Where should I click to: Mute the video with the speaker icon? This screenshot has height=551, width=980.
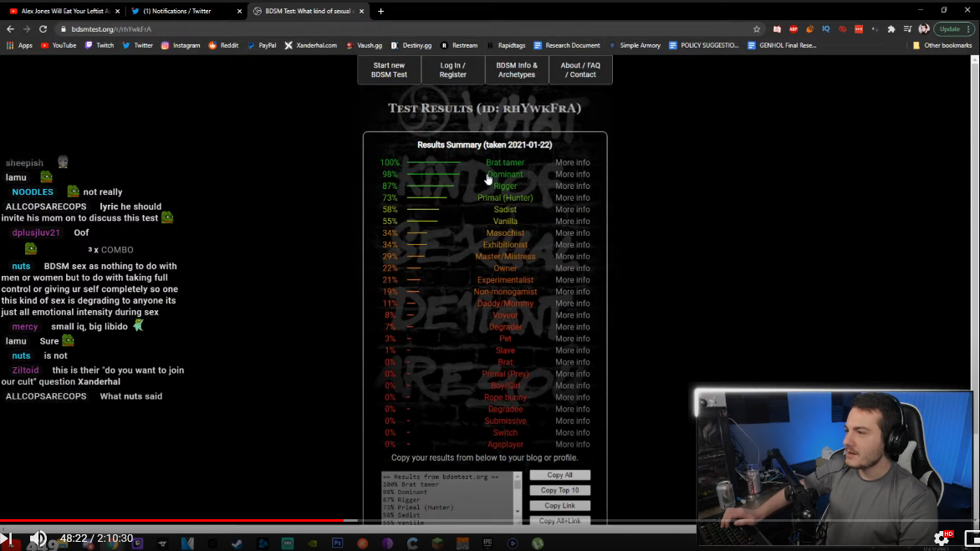click(x=38, y=538)
